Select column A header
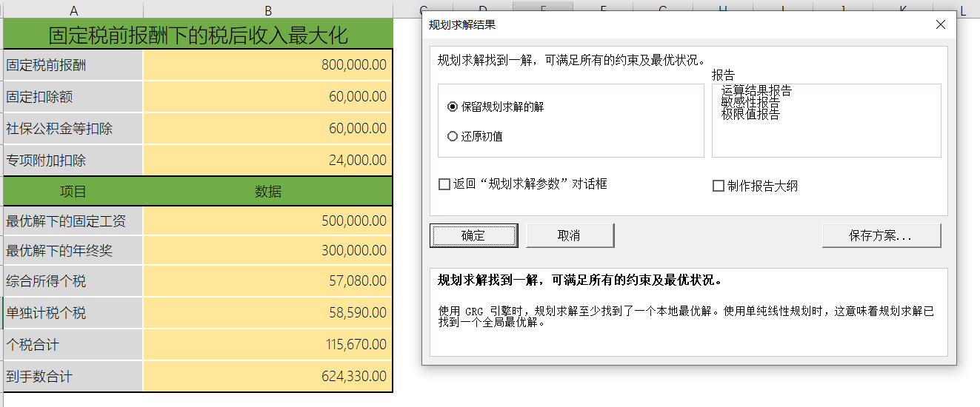This screenshot has height=407, width=980. [x=73, y=10]
